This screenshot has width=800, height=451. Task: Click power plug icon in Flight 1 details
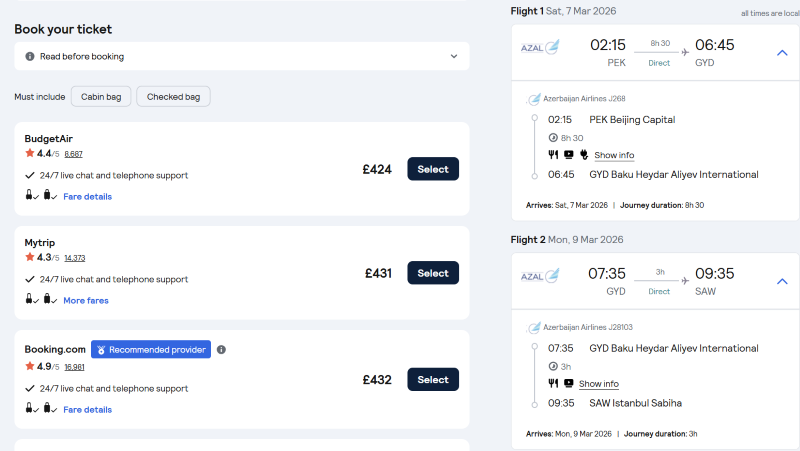(583, 155)
